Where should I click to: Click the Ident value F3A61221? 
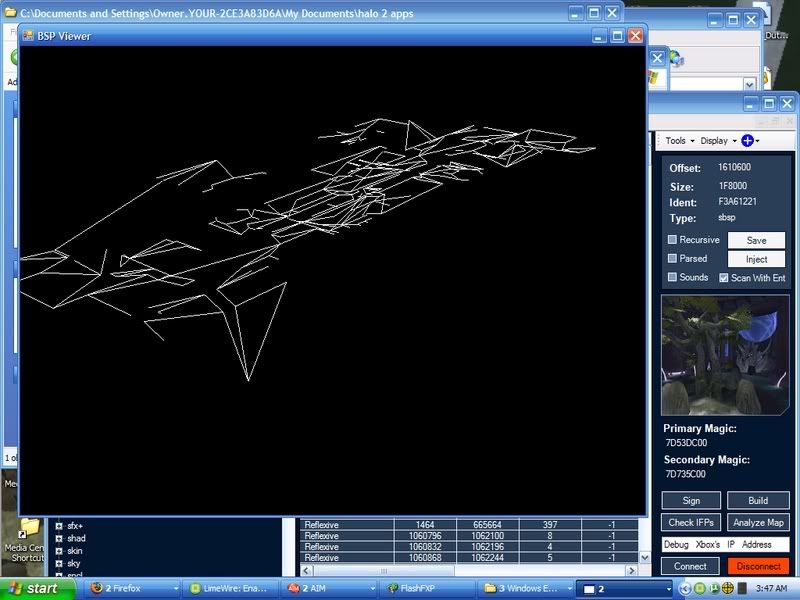[x=737, y=202]
